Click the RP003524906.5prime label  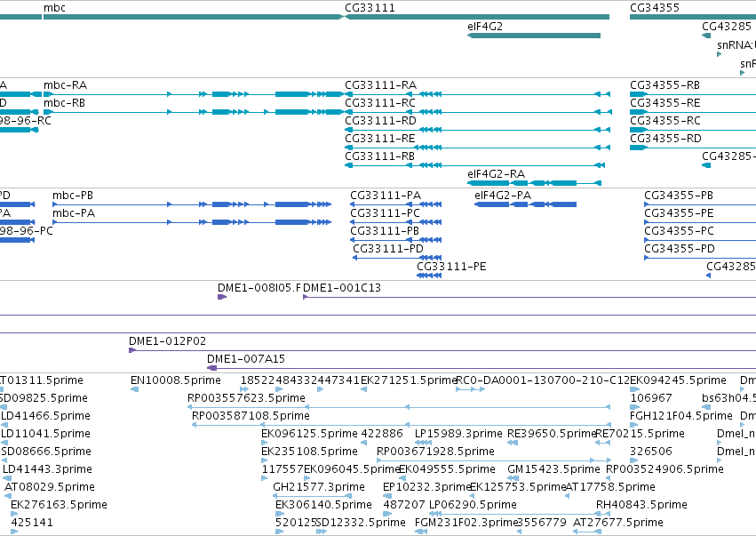pyautogui.click(x=664, y=470)
